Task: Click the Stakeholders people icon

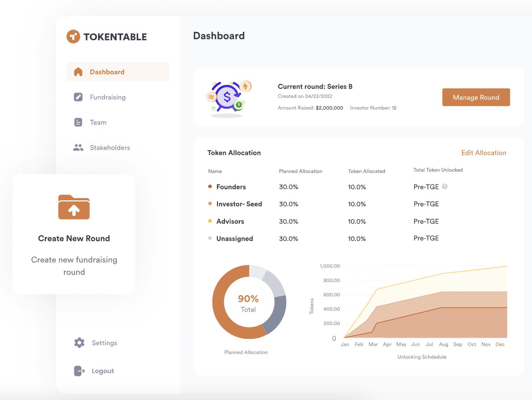Action: 78,148
